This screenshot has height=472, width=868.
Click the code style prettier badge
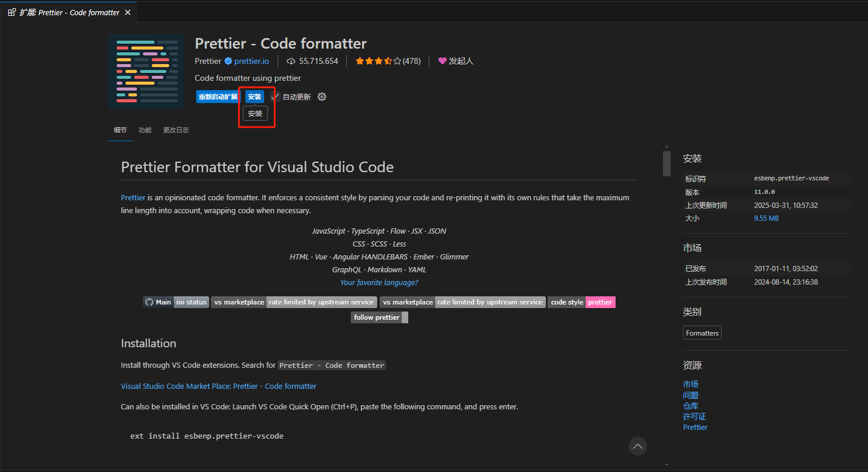(582, 302)
